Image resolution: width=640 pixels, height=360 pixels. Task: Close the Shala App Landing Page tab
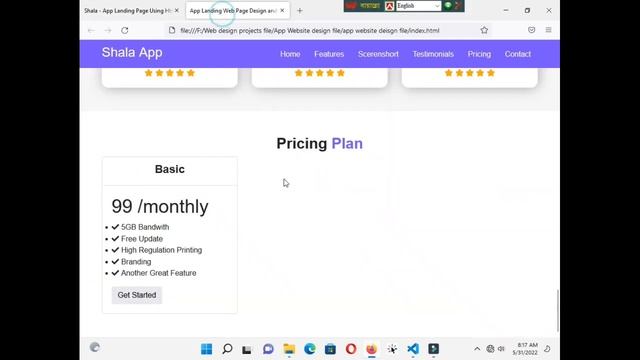177,11
